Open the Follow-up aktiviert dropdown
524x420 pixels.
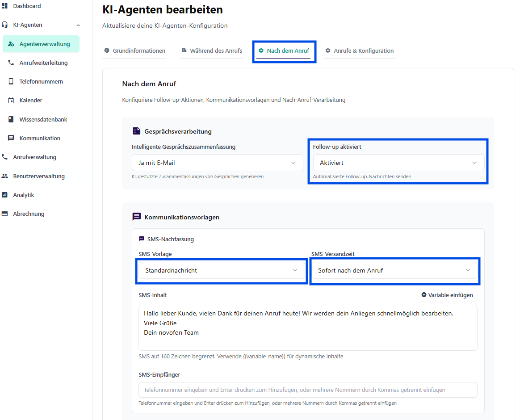point(398,163)
